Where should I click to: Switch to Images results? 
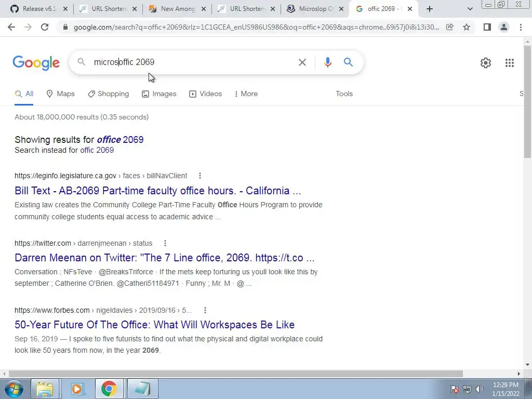(x=159, y=94)
